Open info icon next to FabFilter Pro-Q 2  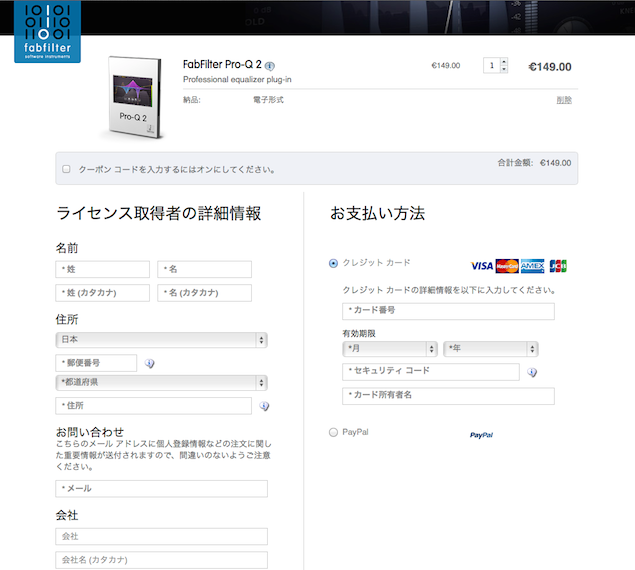click(270, 66)
